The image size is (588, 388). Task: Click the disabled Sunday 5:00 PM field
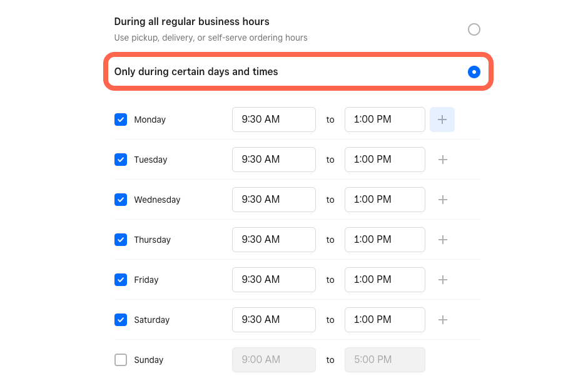coord(385,360)
